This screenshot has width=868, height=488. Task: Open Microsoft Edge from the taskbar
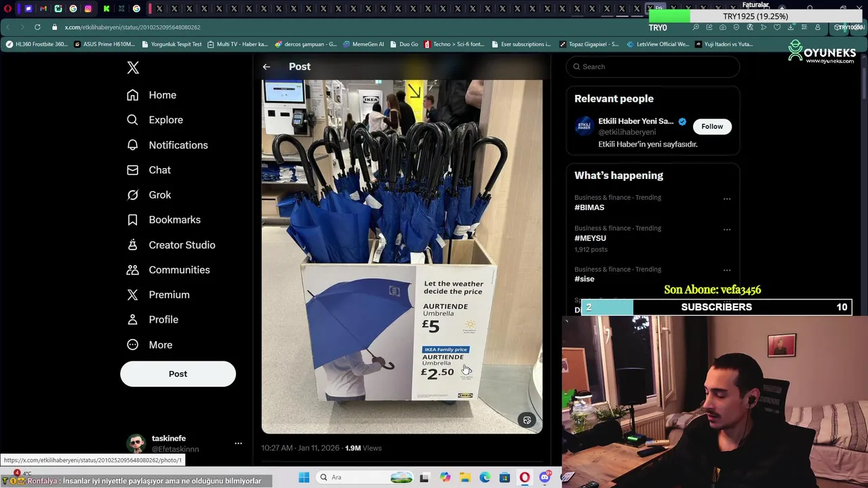point(485,478)
